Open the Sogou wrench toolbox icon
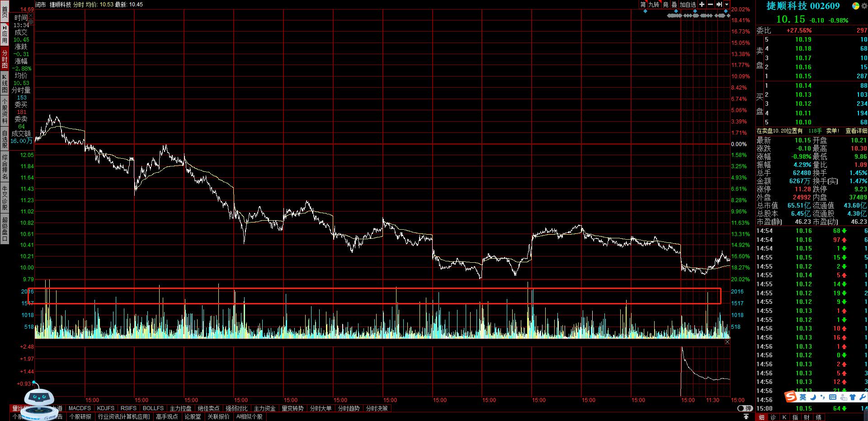 point(862,397)
